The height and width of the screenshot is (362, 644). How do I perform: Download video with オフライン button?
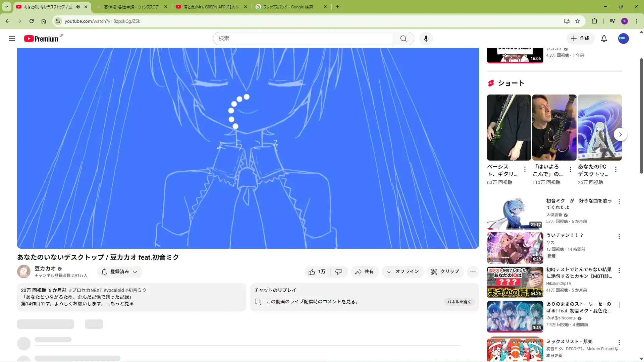tap(402, 271)
